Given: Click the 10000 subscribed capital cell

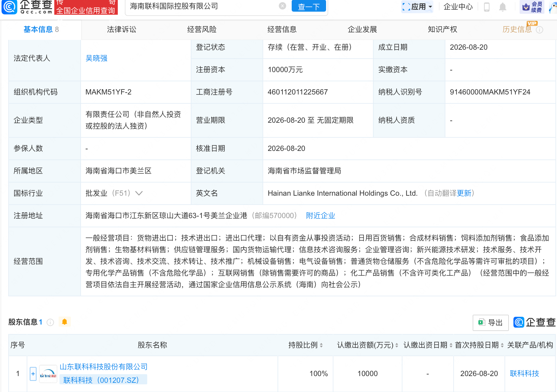Looking at the screenshot, I should pos(367,374).
